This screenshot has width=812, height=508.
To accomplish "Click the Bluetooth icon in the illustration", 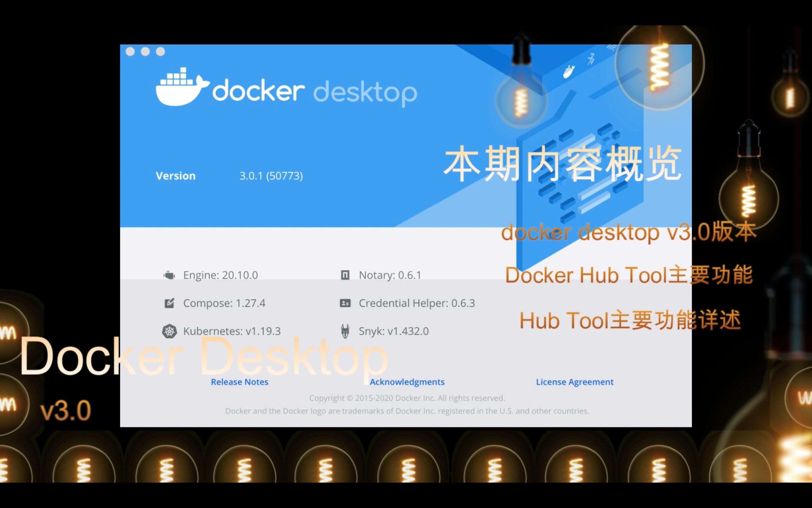I will pyautogui.click(x=591, y=59).
